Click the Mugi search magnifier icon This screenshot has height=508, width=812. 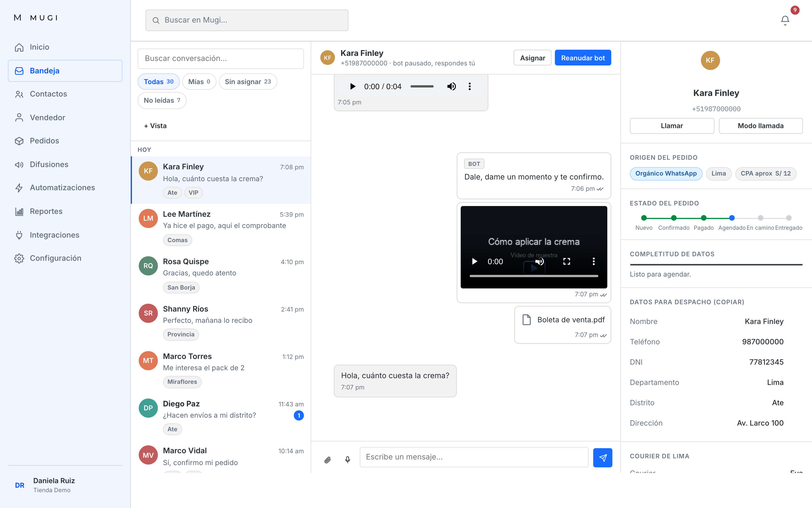(156, 20)
